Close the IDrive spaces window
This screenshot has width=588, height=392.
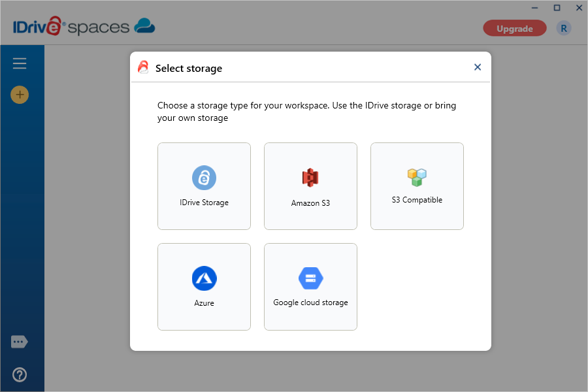click(579, 7)
